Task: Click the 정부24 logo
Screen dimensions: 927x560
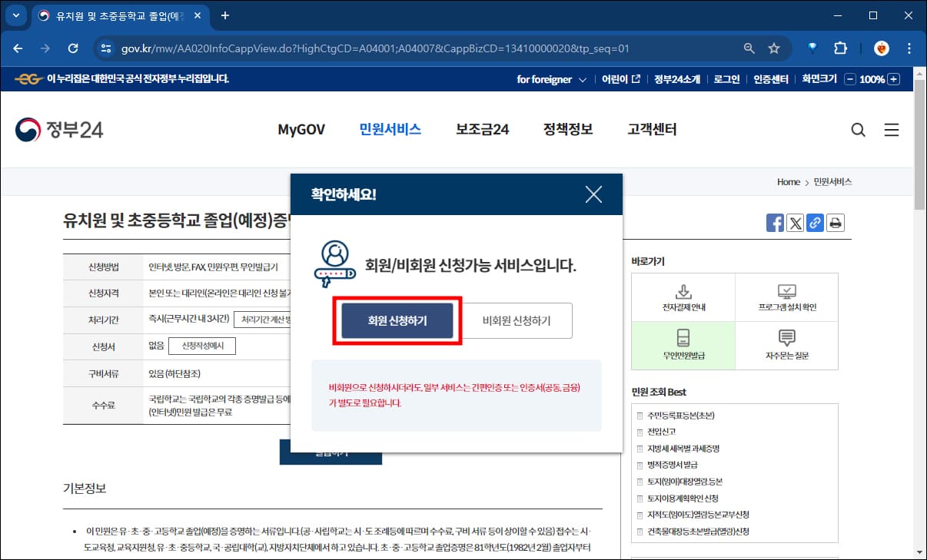Action: (x=57, y=129)
